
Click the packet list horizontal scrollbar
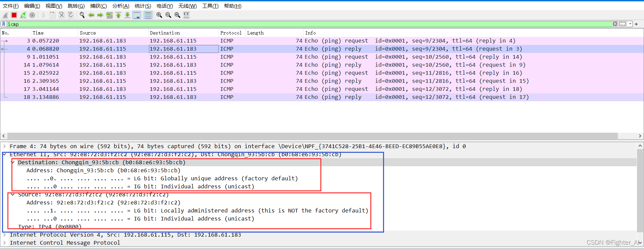pos(312,136)
